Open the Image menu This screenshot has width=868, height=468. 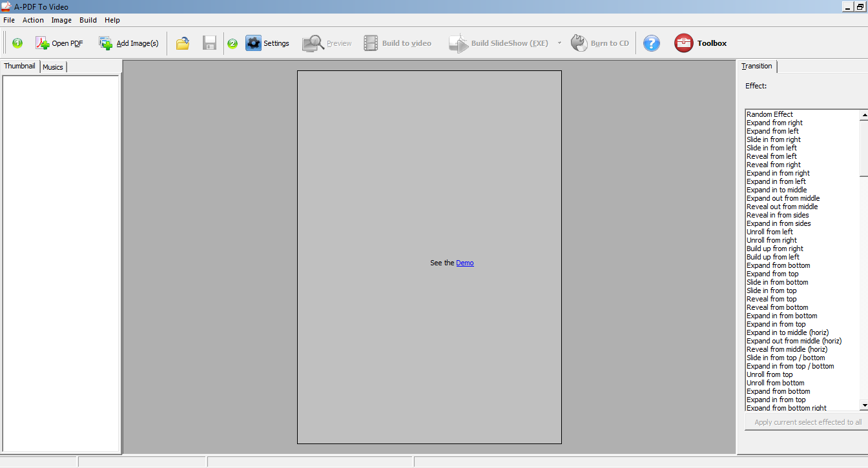pos(61,20)
